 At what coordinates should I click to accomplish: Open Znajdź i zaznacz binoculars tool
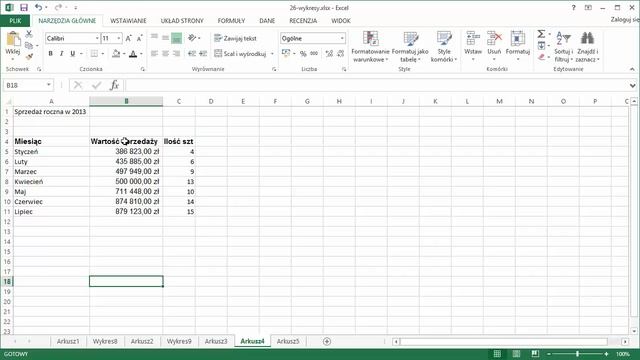click(x=587, y=47)
